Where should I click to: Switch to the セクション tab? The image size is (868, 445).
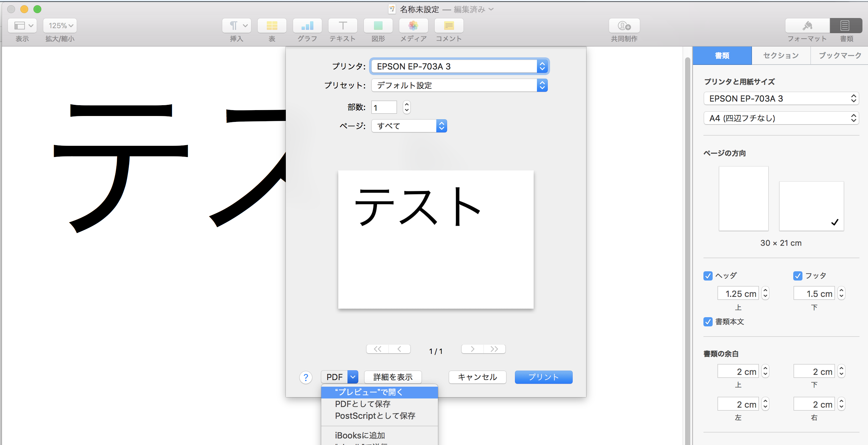point(780,56)
